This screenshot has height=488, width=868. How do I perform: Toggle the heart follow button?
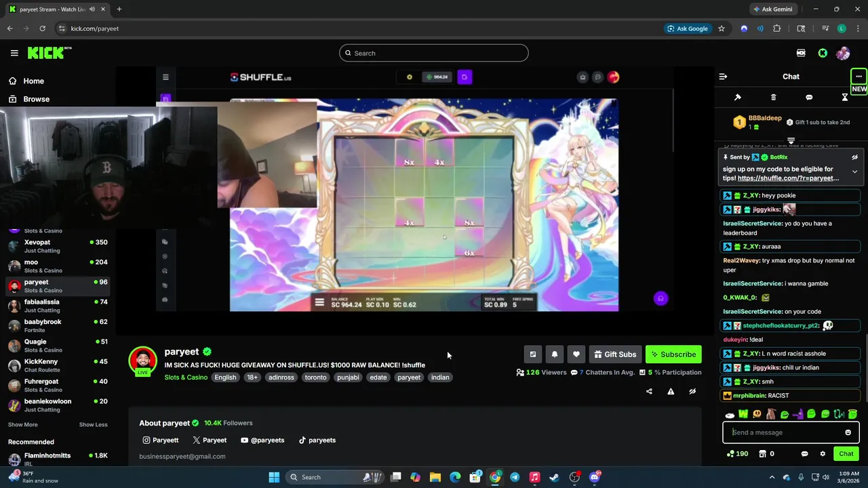(576, 354)
